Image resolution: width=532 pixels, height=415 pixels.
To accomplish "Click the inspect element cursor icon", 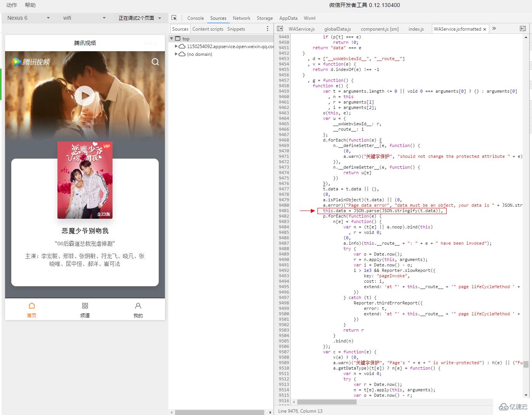I will coord(174,18).
